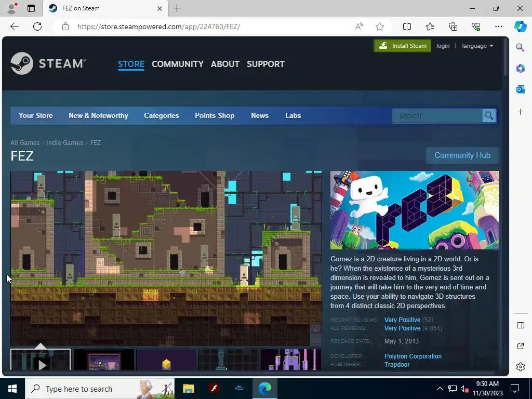This screenshot has height=399, width=532.
Task: Add this page to favorites star
Action: pyautogui.click(x=380, y=26)
